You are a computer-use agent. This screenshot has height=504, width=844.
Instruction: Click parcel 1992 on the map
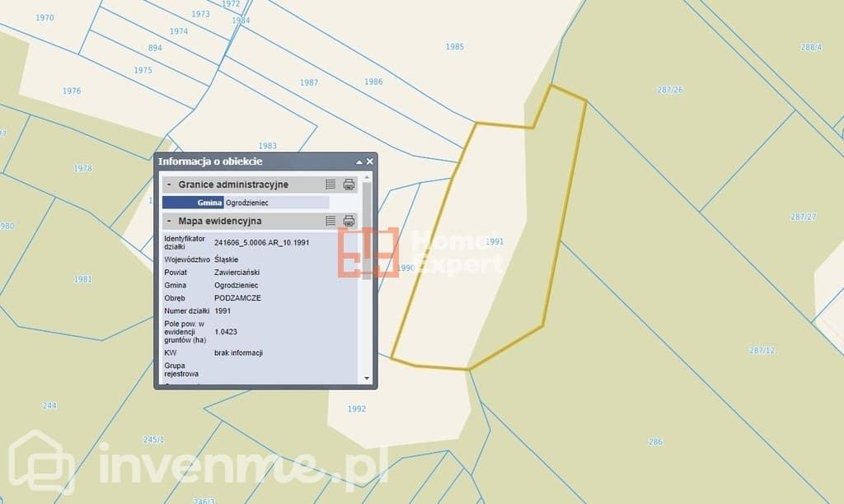[356, 408]
